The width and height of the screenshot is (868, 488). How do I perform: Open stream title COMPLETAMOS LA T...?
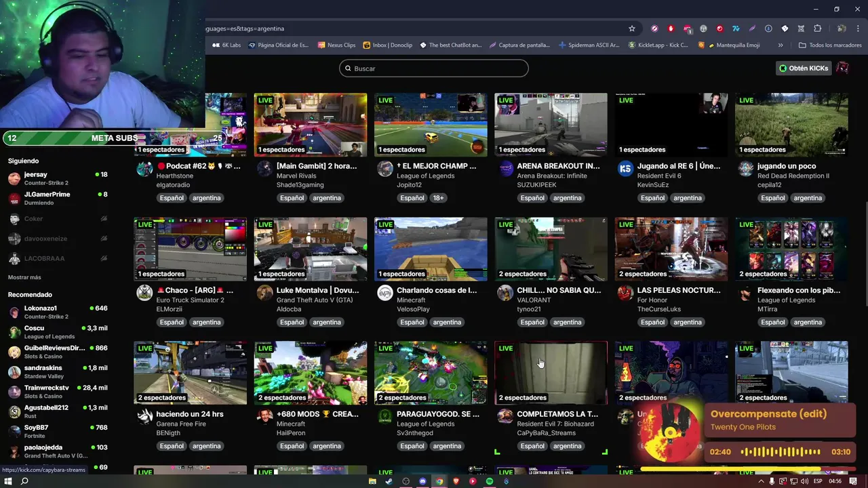(557, 414)
